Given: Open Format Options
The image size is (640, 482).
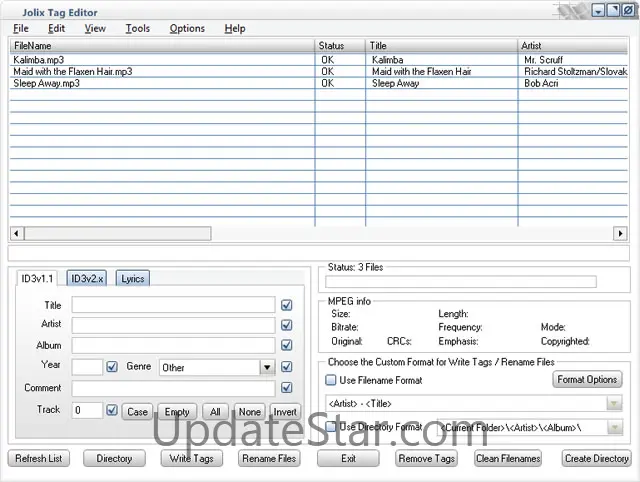Looking at the screenshot, I should point(587,379).
